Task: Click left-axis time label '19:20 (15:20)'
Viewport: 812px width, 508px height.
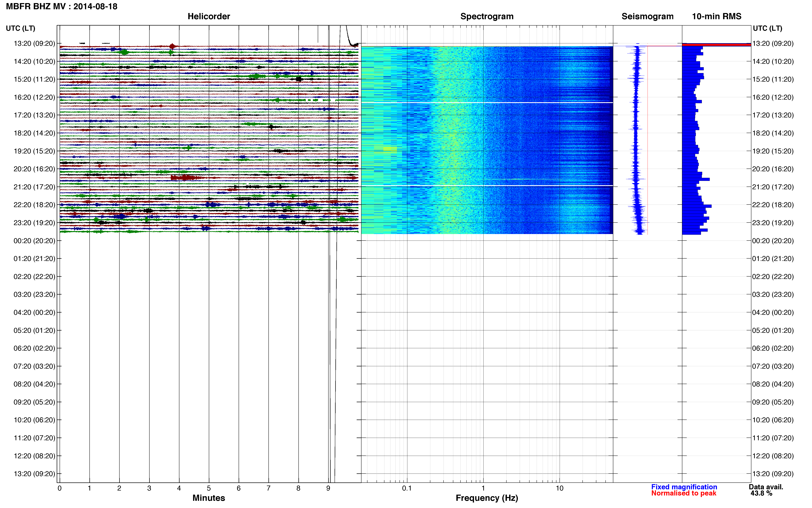Action: 34,151
